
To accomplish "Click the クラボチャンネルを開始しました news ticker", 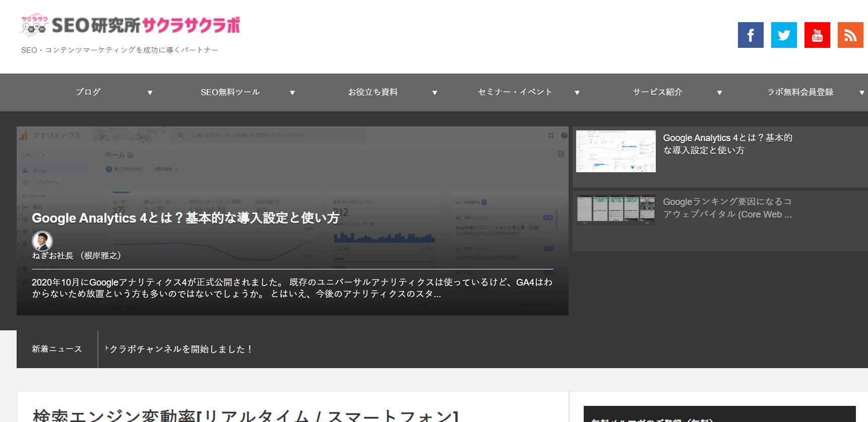I will tap(179, 349).
